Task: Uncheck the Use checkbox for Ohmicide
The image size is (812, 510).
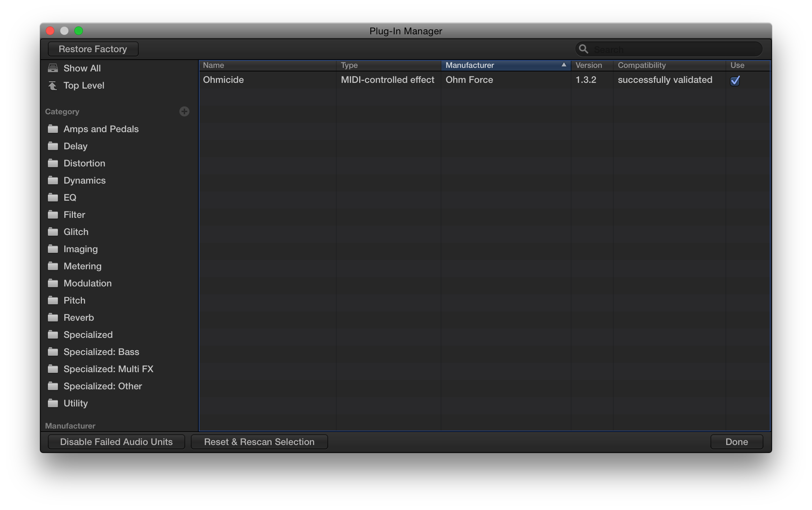Action: 735,81
